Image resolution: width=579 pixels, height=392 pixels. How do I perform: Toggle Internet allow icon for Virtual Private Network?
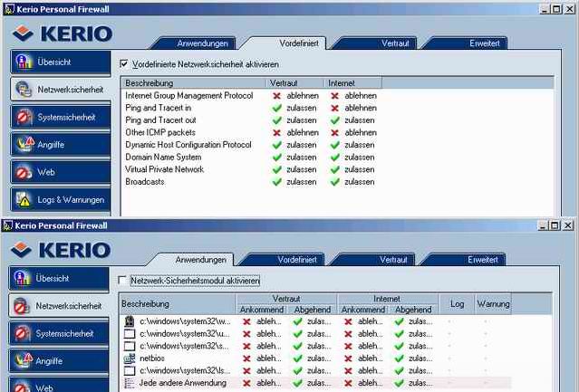point(335,169)
